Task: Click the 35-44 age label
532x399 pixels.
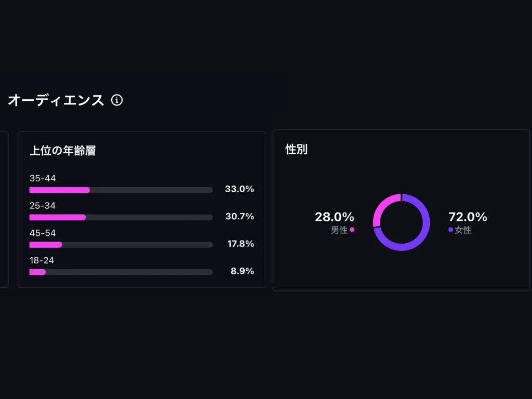Action: point(43,178)
